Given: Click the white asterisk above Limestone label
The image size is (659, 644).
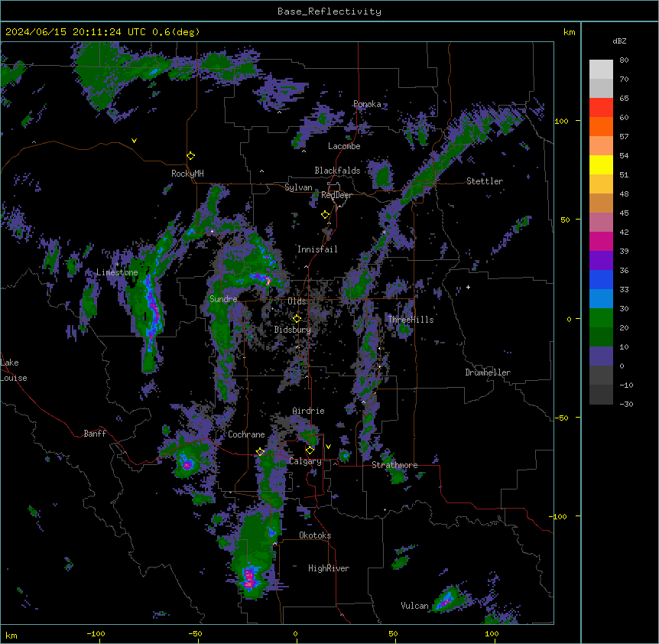Looking at the screenshot, I should (x=117, y=265).
